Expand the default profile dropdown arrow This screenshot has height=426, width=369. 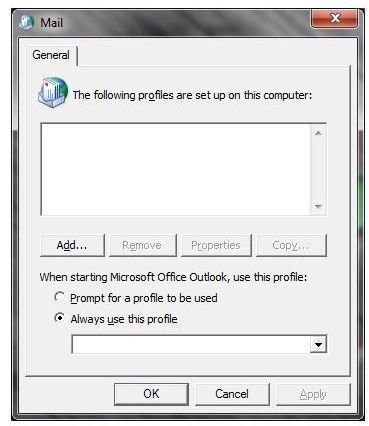coord(318,345)
